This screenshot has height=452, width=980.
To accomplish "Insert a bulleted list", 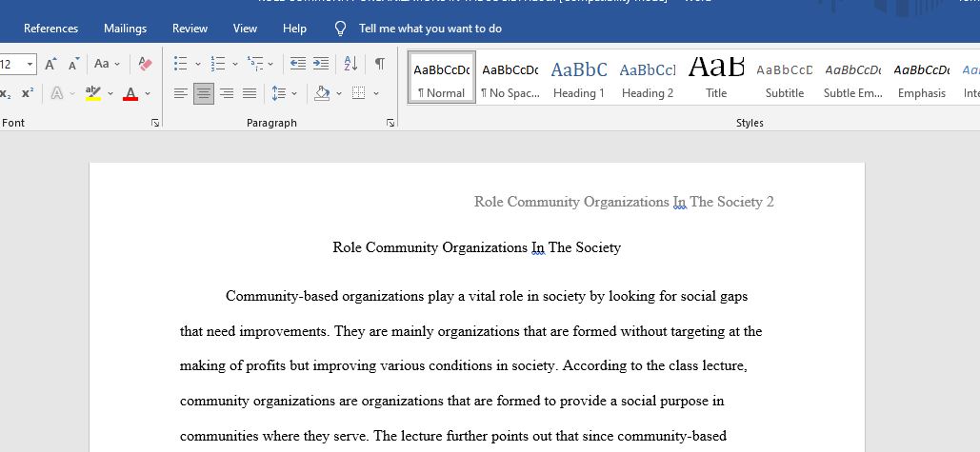I will pos(181,64).
